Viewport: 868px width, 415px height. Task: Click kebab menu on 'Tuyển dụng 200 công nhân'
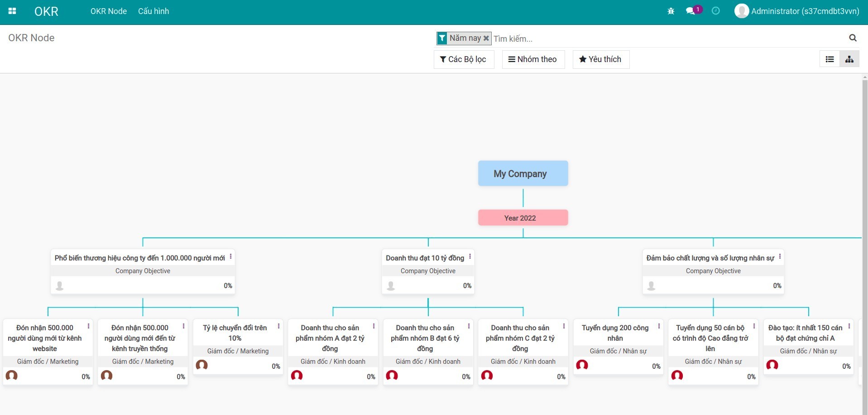pos(659,326)
